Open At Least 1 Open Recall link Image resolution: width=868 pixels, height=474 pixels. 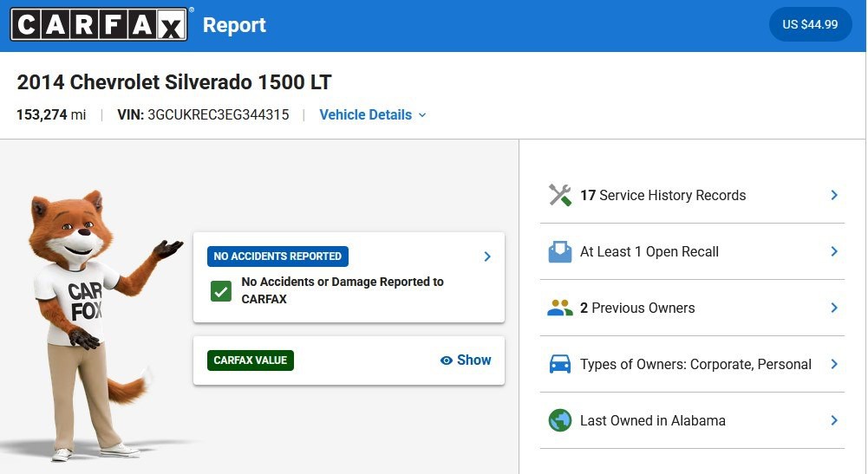pyautogui.click(x=649, y=251)
